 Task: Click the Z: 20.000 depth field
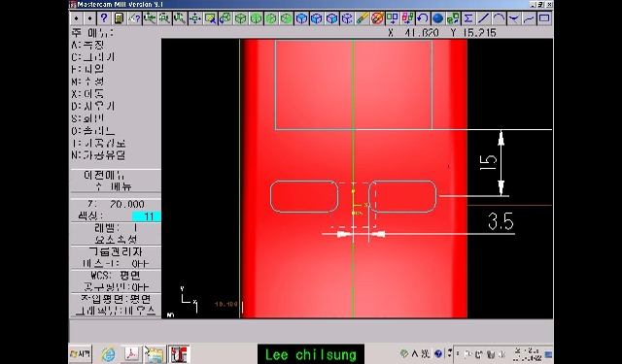[116, 205]
